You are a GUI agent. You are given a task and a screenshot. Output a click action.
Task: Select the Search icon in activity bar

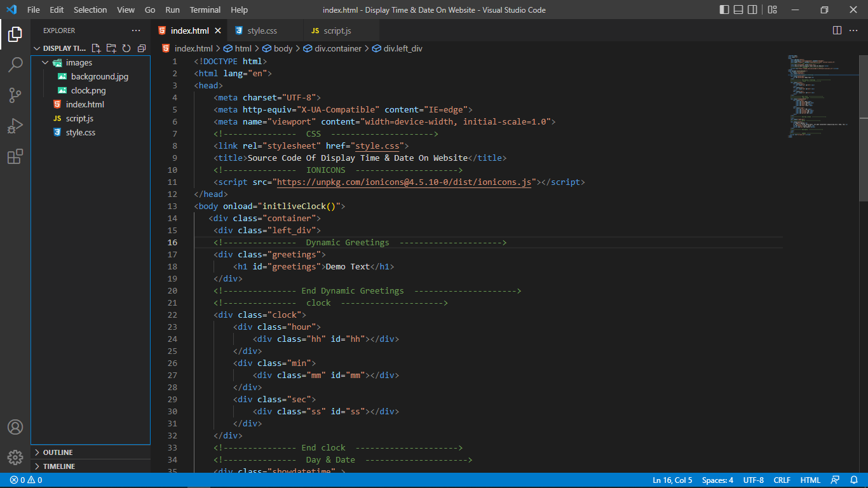click(15, 64)
